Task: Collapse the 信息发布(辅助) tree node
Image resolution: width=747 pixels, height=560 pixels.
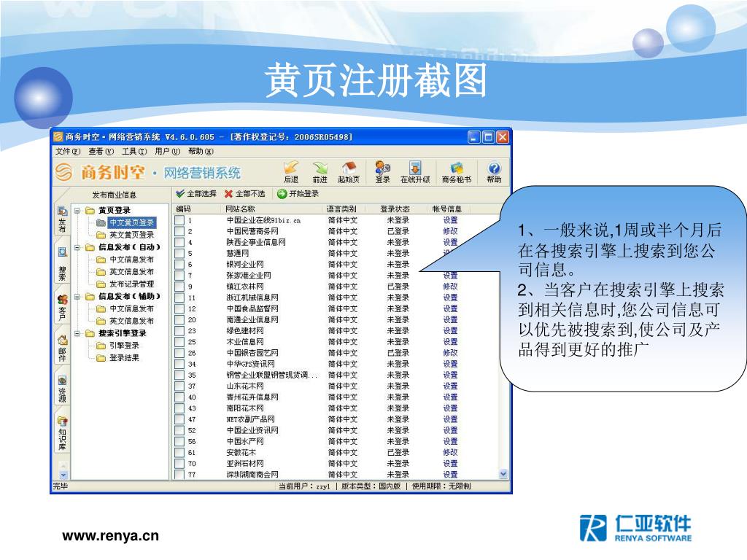Action: coord(77,296)
